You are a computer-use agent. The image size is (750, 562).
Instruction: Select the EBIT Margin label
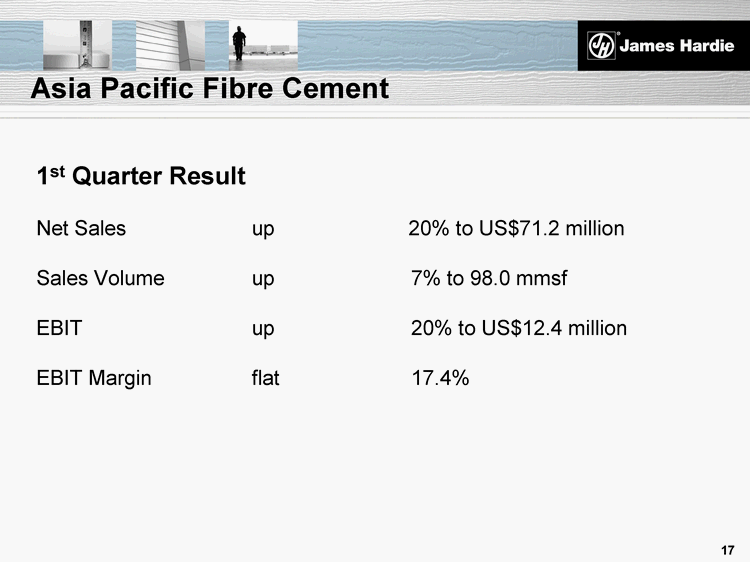[94, 378]
